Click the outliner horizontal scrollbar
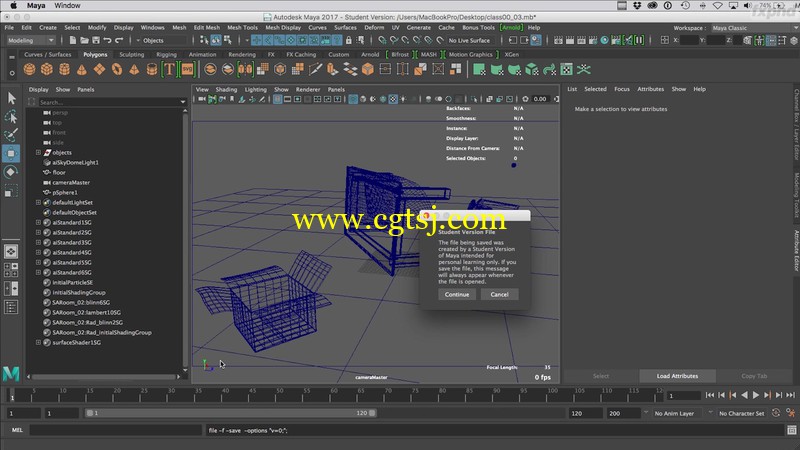 click(x=104, y=377)
